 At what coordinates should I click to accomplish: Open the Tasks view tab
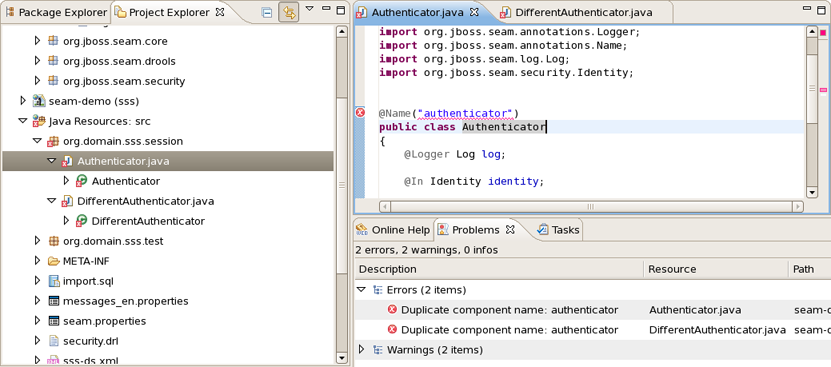click(x=559, y=230)
